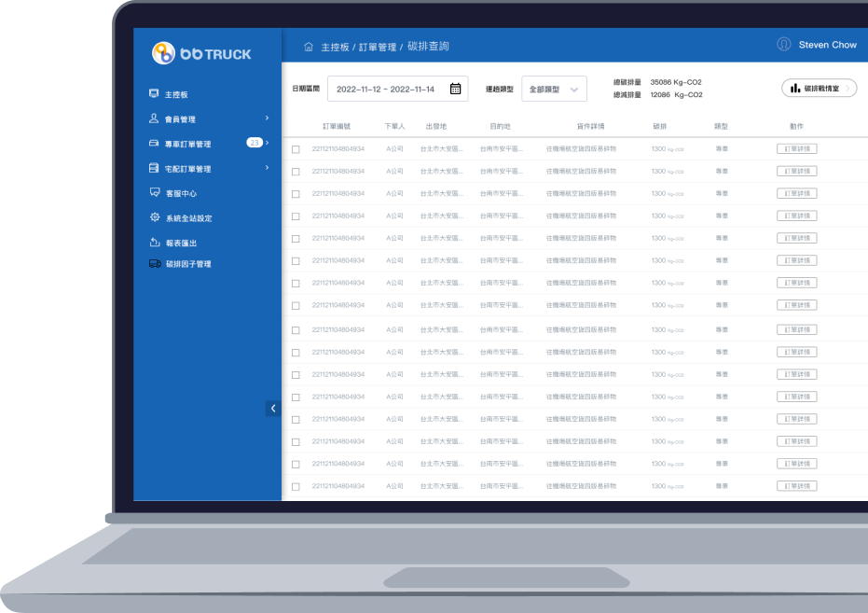Open the 全部類型 transport type dropdown

pos(554,90)
